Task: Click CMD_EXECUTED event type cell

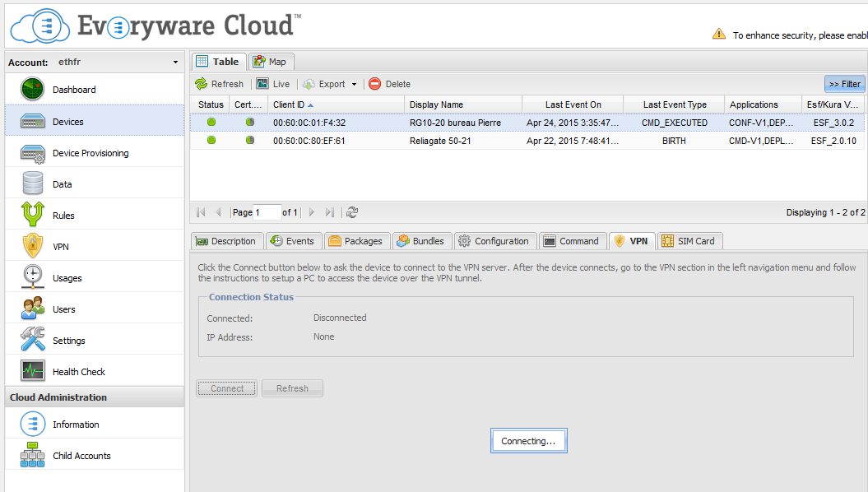Action: pyautogui.click(x=675, y=123)
